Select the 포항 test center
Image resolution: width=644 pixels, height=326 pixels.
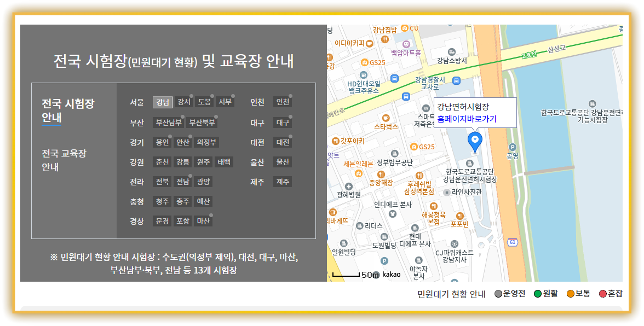pos(183,221)
